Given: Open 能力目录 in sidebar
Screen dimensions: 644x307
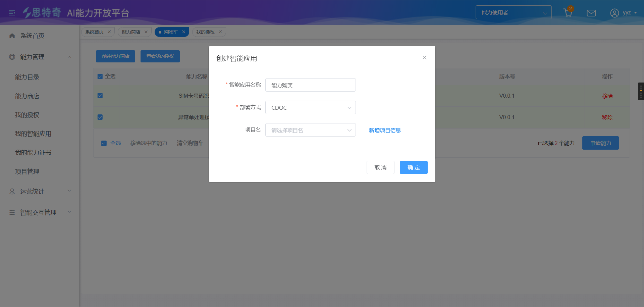Looking at the screenshot, I should 27,77.
